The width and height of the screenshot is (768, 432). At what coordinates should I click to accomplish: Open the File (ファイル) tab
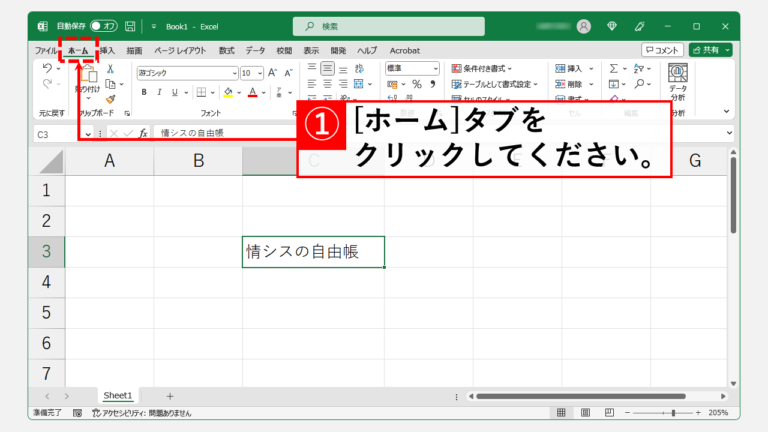coord(46,50)
